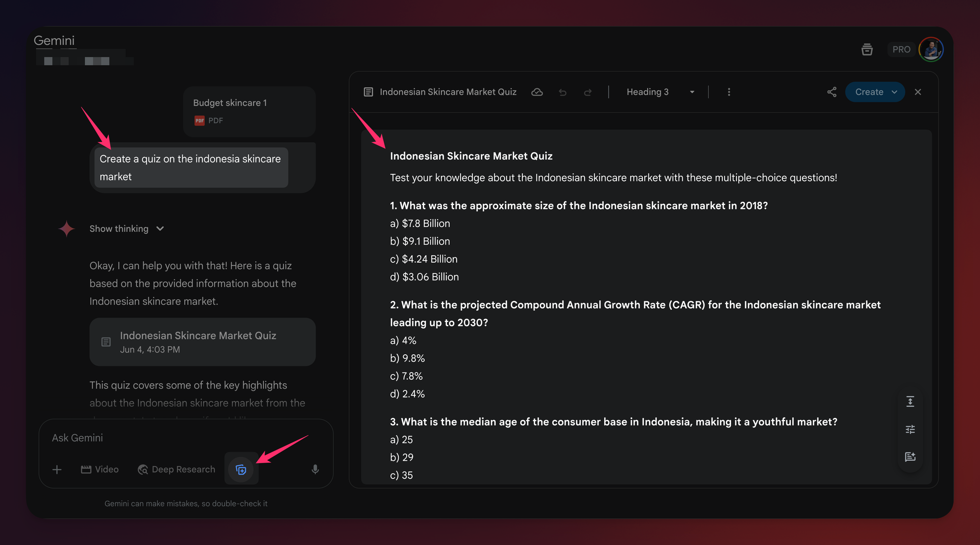Screen dimensions: 980x545
Task: Click the plus attach files icon
Action: (57, 470)
